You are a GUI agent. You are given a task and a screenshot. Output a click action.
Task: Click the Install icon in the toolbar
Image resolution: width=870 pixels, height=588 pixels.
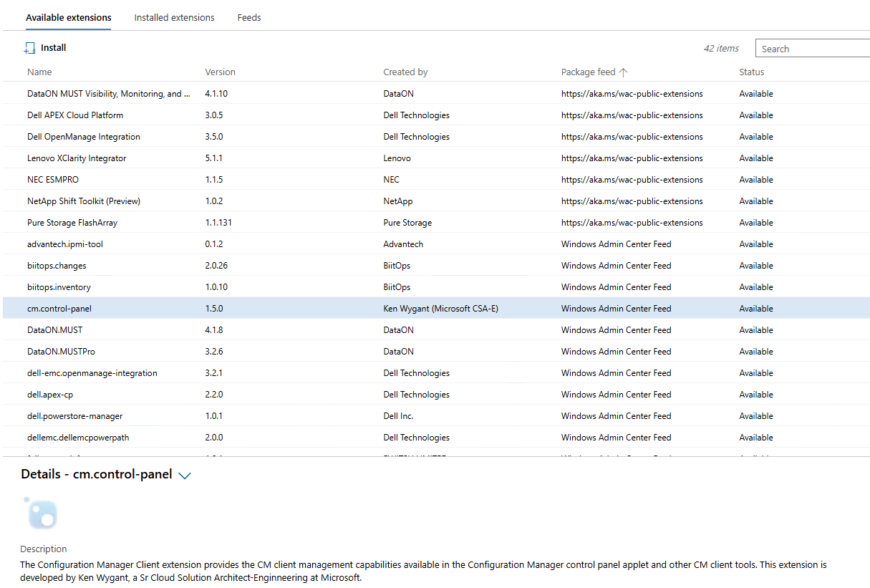pos(29,48)
